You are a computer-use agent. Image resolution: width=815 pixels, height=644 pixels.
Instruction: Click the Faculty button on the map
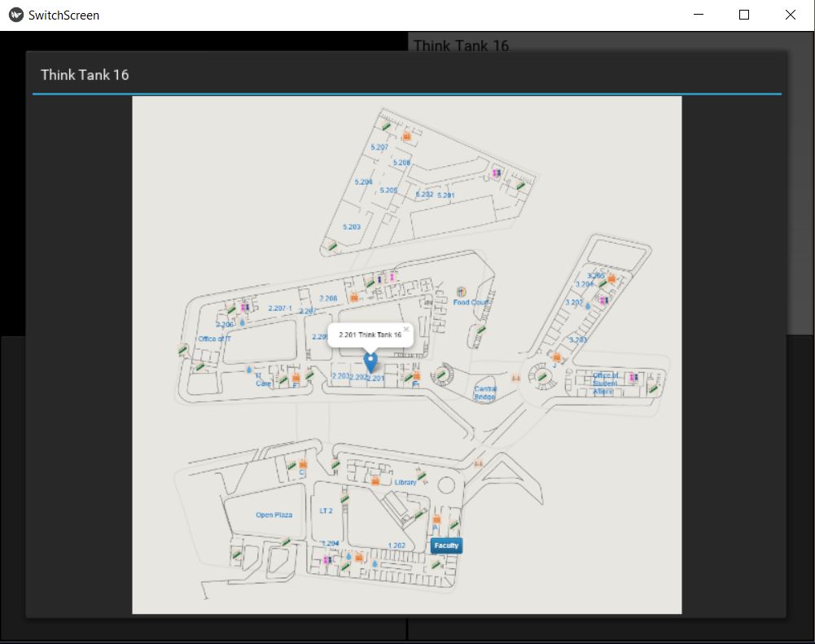[x=446, y=545]
